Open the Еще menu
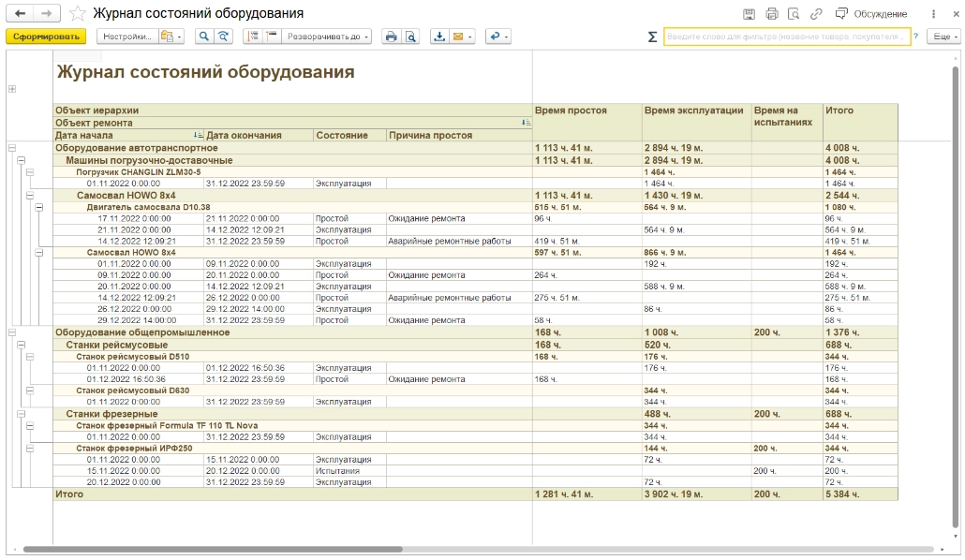Image resolution: width=965 pixels, height=560 pixels. pyautogui.click(x=943, y=37)
